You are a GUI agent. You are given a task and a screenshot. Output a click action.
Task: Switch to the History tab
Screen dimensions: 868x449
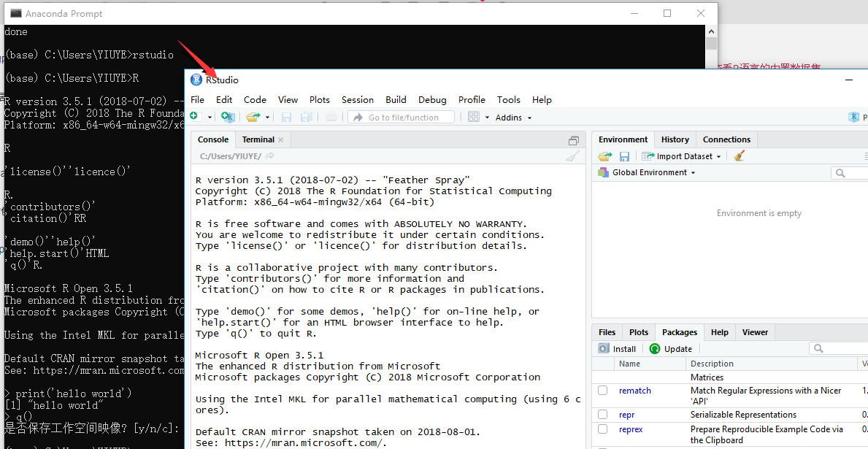click(675, 139)
